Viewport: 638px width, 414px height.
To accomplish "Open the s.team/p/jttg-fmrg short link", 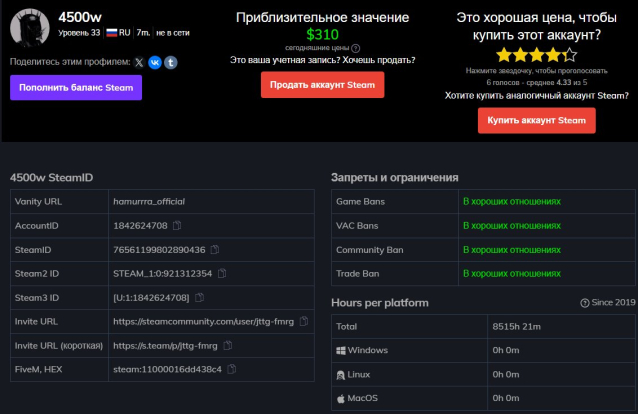I will point(165,346).
